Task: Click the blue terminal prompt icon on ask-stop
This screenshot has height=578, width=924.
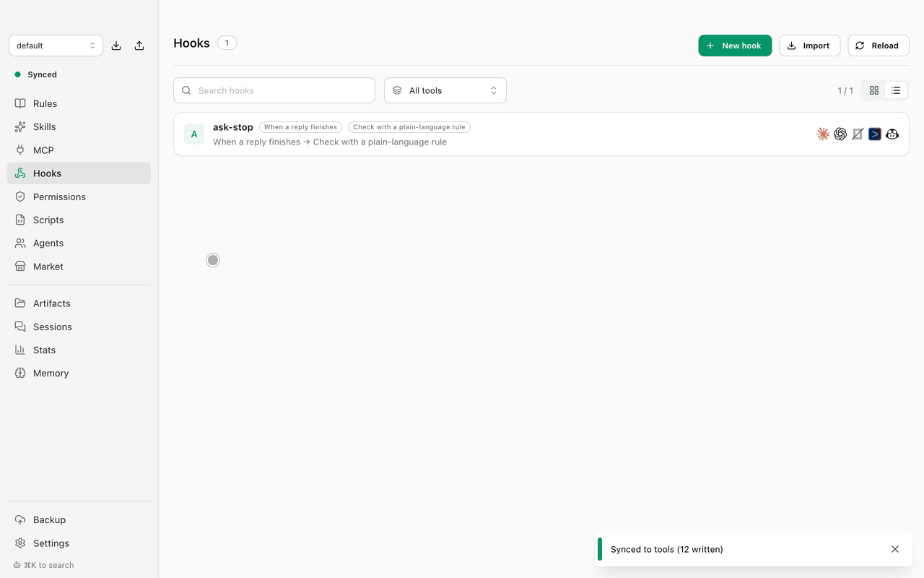Action: coord(875,134)
